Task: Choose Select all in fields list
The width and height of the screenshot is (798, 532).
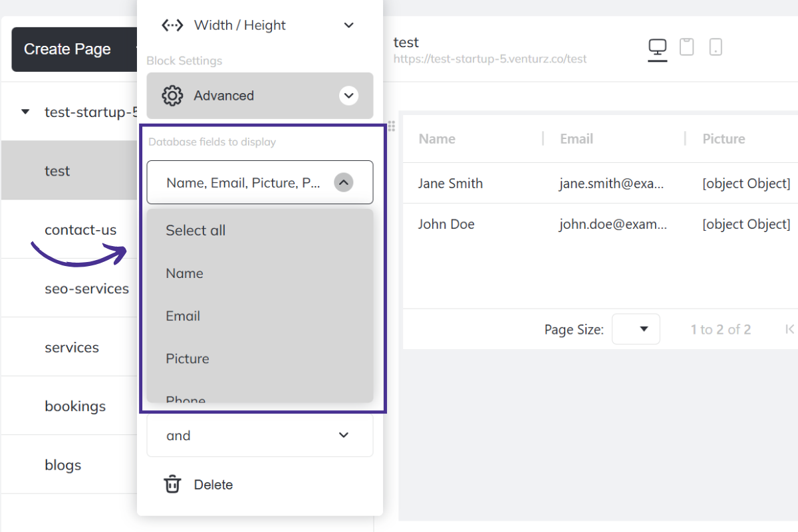Action: [196, 231]
